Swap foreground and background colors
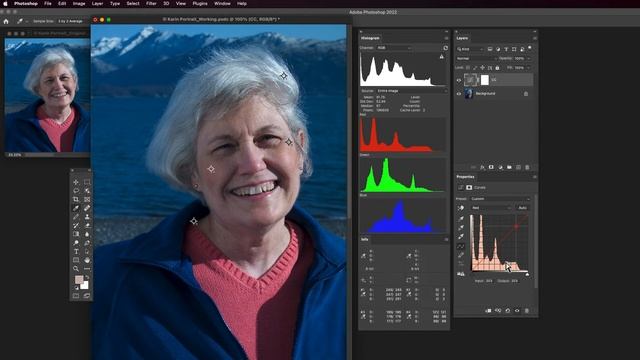640x360 pixels. [87, 278]
